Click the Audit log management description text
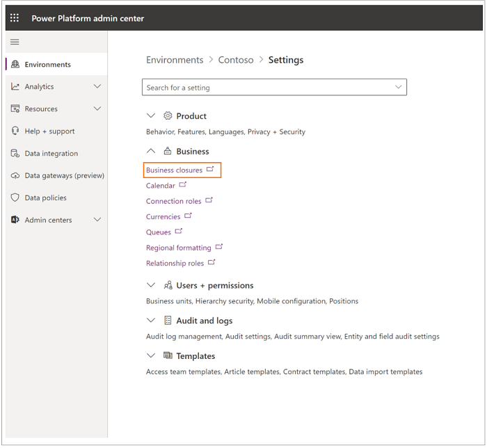 click(x=293, y=337)
